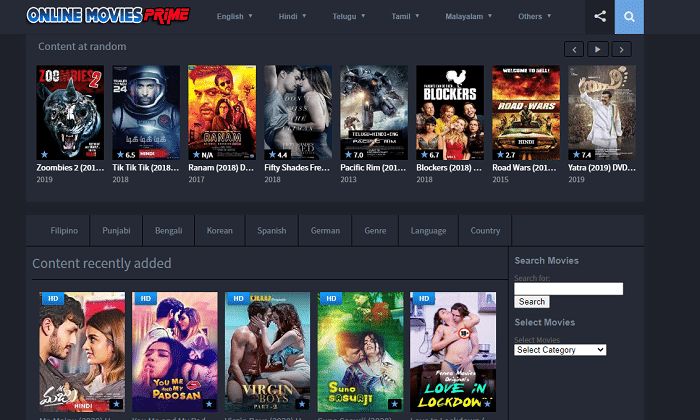Click the Search Movies sidebar heading

coord(546,261)
